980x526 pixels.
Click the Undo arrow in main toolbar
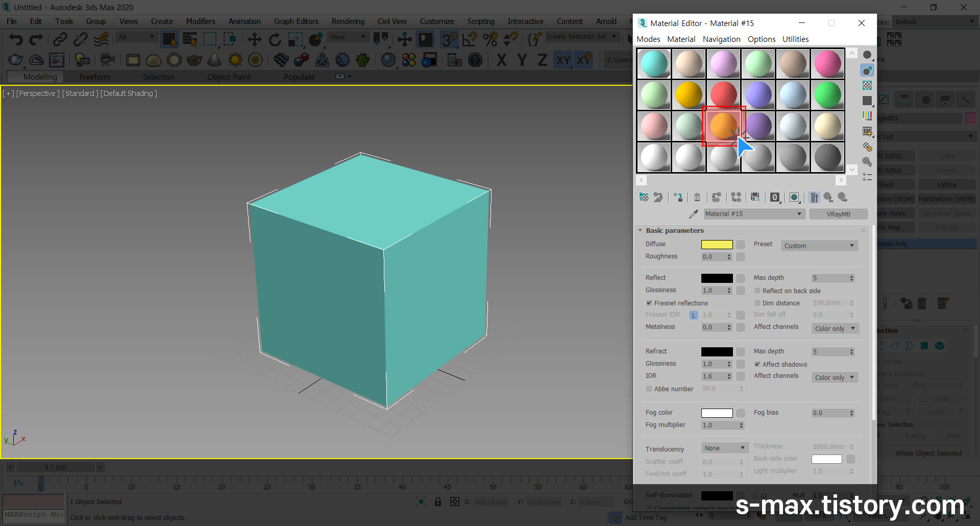click(16, 39)
